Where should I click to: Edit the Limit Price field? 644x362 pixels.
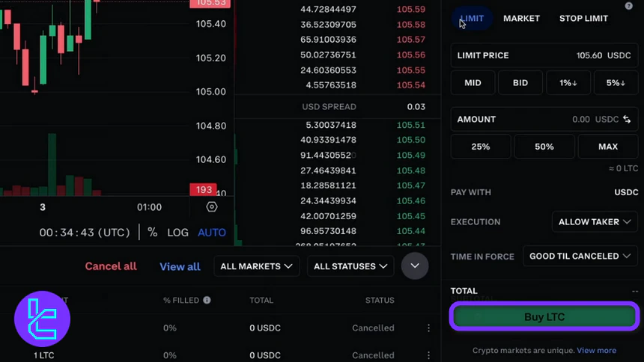coord(544,55)
